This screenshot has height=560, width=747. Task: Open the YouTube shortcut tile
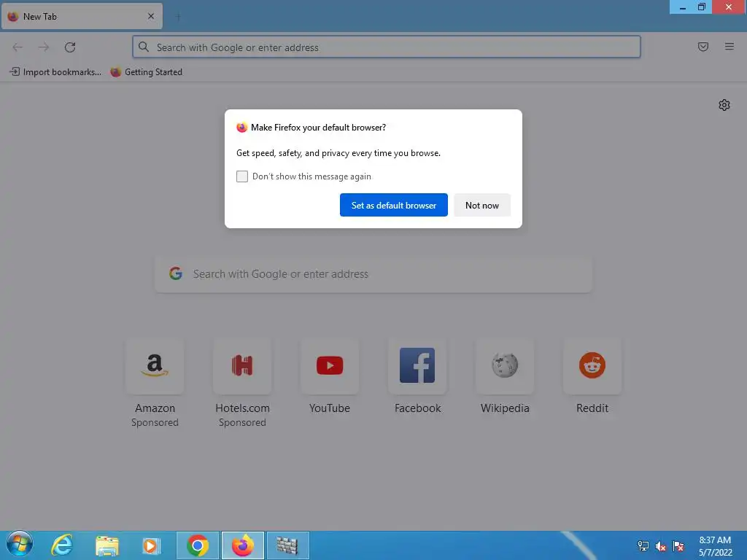[330, 366]
